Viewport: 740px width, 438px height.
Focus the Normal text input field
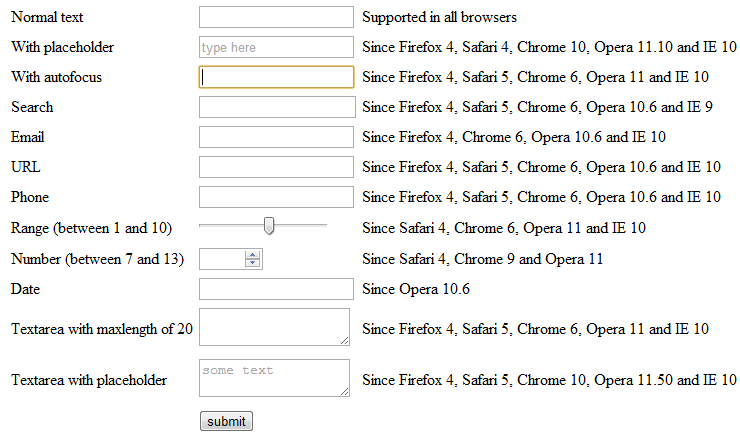(277, 17)
